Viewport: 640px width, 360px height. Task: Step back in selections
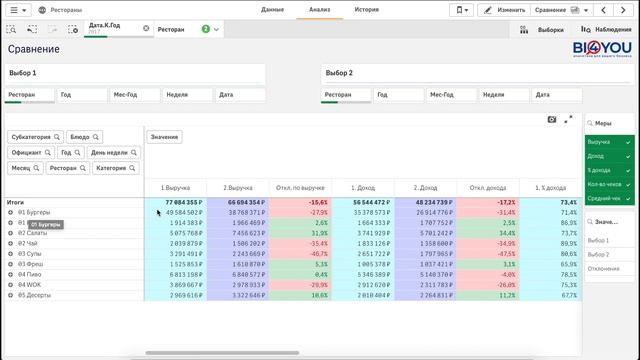click(x=32, y=29)
